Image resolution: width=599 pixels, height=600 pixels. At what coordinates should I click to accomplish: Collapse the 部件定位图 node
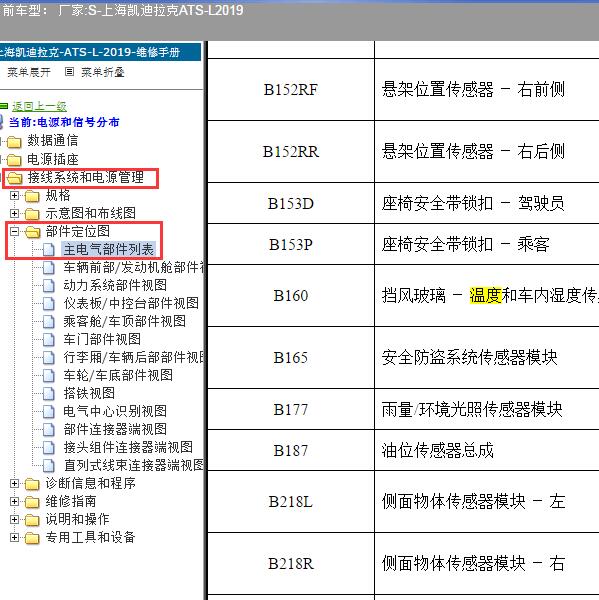[x=14, y=231]
